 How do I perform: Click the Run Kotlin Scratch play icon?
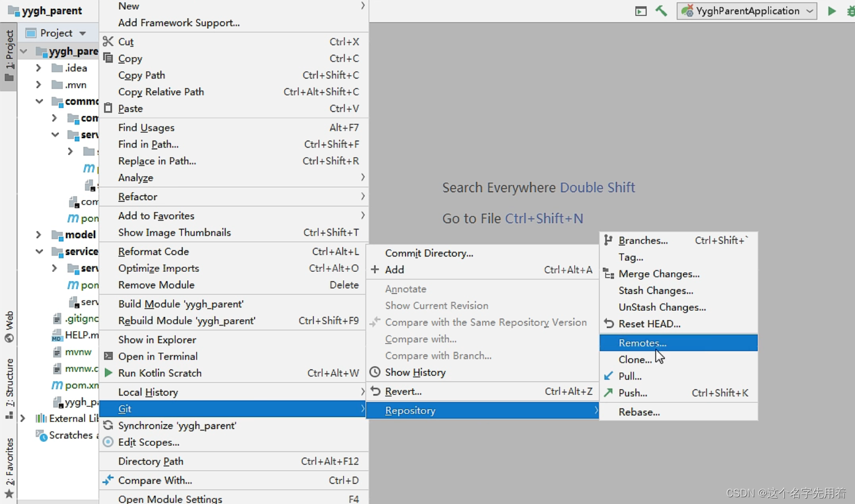click(108, 372)
